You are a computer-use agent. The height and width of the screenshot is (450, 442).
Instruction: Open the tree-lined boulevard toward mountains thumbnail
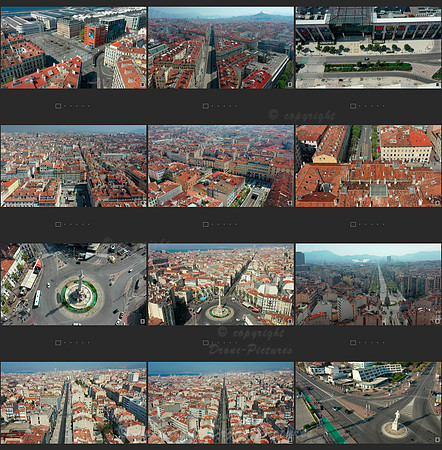368,284
